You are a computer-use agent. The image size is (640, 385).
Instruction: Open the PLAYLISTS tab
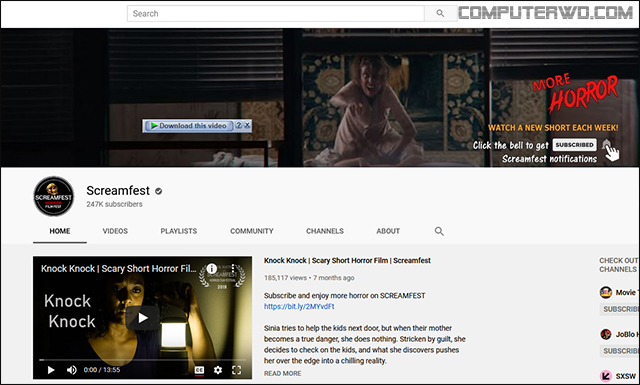pyautogui.click(x=179, y=231)
